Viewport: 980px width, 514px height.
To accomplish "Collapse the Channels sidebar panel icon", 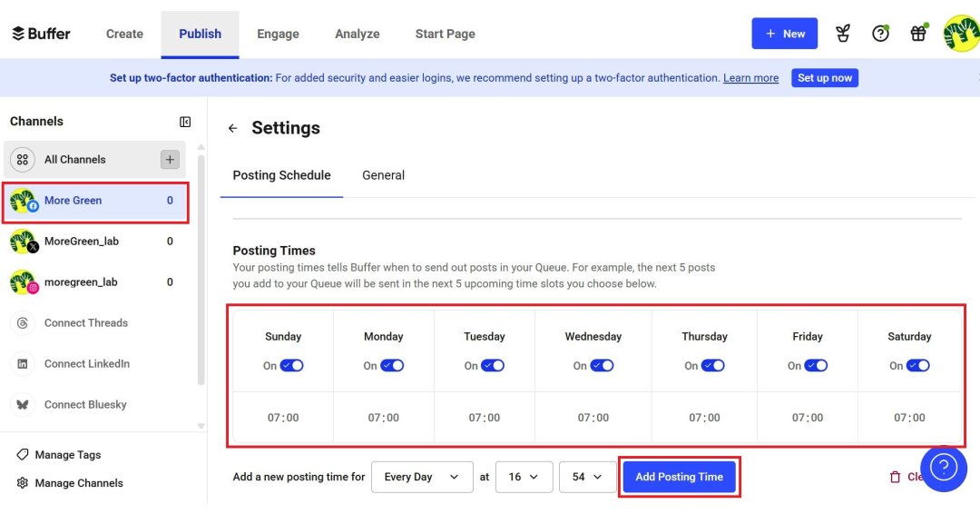I will tap(185, 122).
